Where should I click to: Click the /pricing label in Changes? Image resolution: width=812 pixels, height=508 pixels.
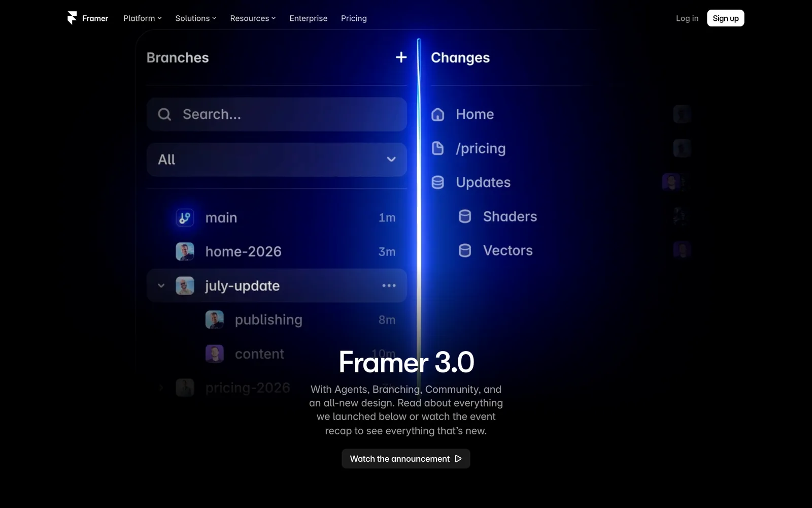[x=481, y=149]
